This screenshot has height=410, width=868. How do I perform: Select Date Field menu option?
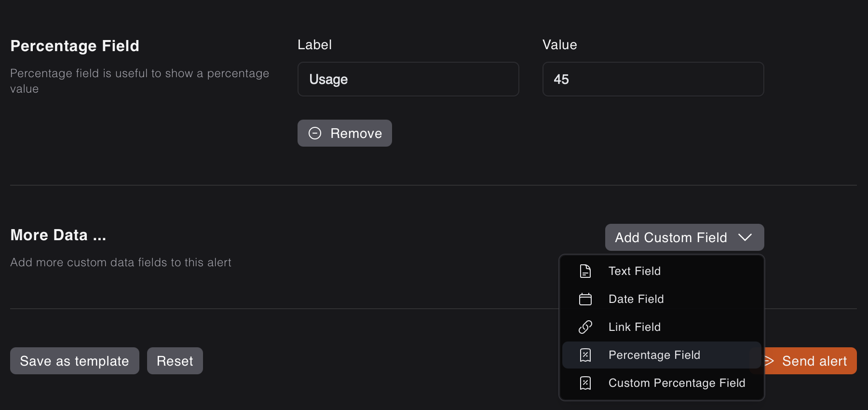(636, 299)
